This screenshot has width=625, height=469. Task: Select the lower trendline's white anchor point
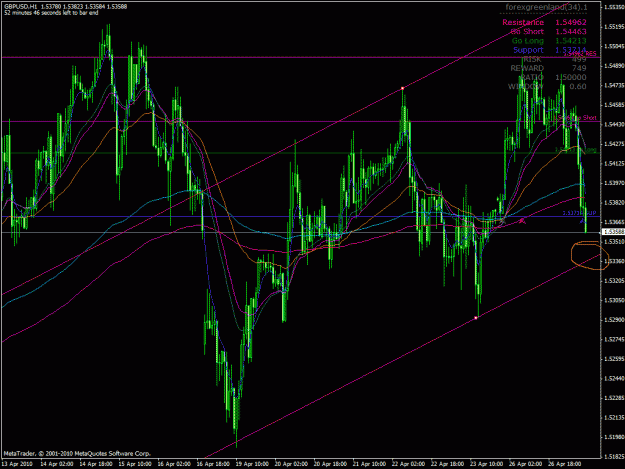pyautogui.click(x=476, y=318)
